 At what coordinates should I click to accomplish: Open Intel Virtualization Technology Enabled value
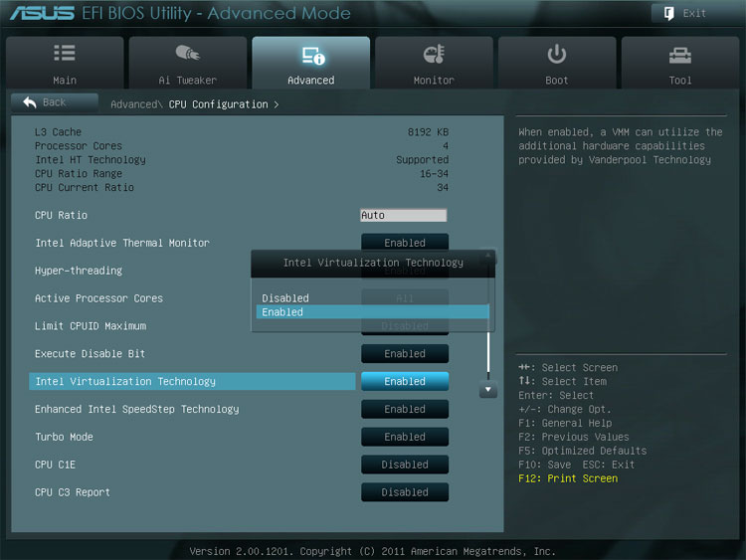point(405,381)
